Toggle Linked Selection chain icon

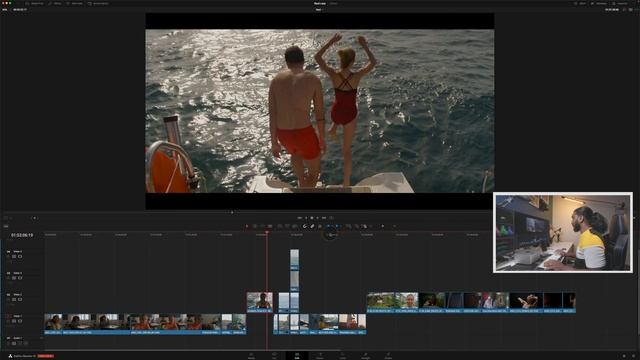pos(312,226)
